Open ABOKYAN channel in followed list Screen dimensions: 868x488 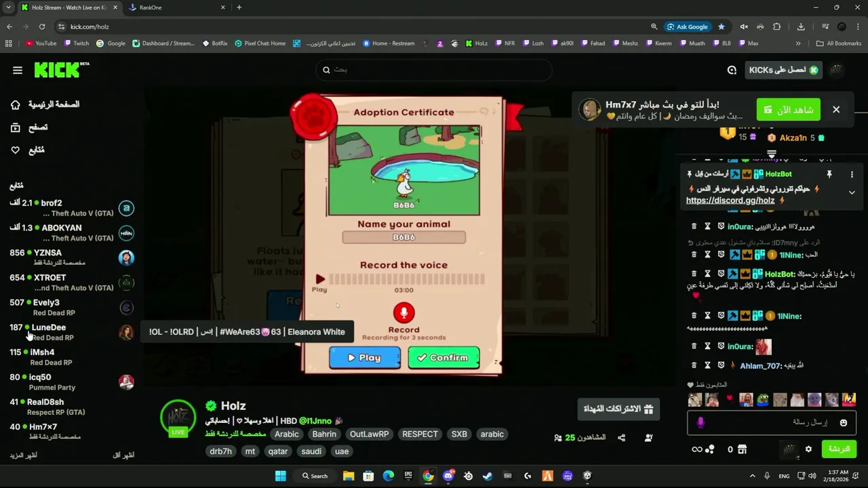(71, 233)
